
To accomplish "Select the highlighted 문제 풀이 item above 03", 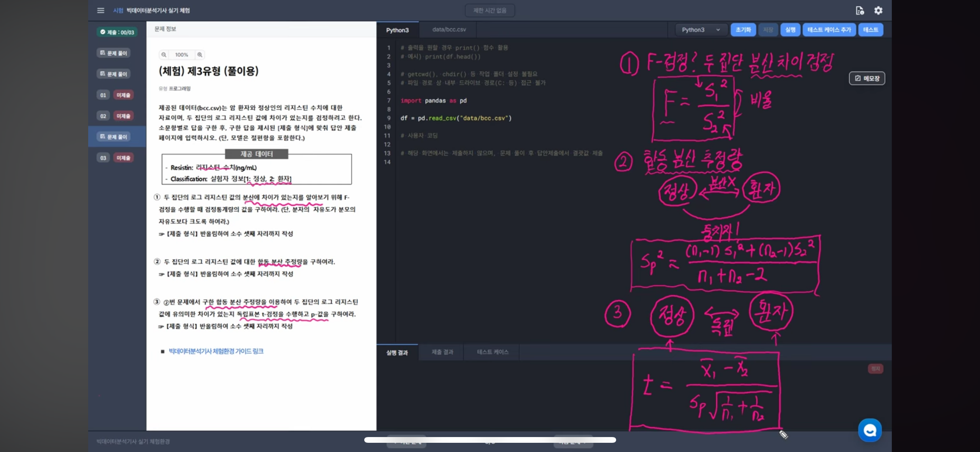I will (113, 136).
